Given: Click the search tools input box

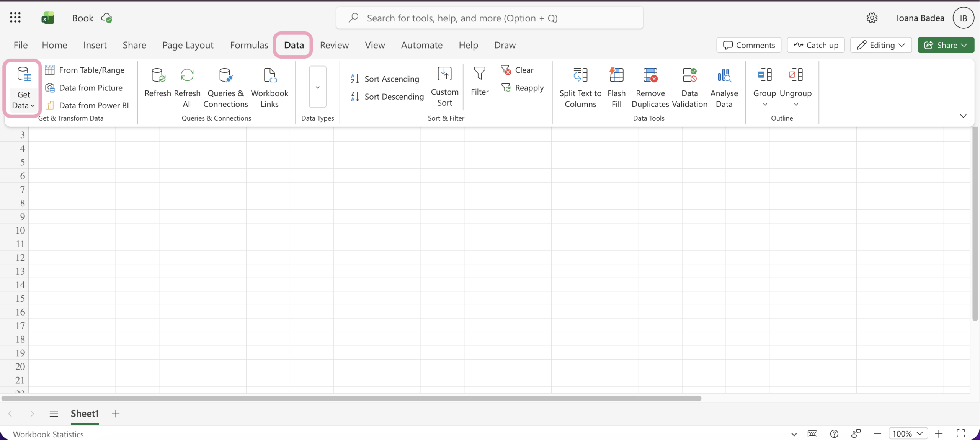Looking at the screenshot, I should 489,18.
